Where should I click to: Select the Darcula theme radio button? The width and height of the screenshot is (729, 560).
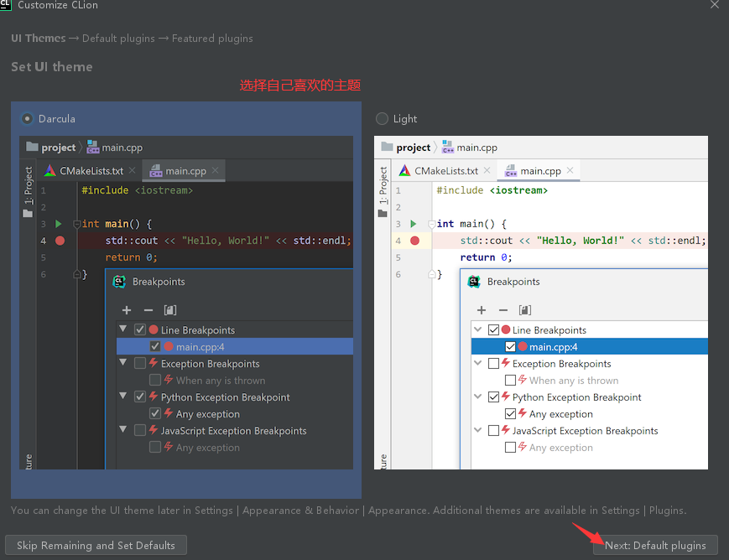(x=28, y=119)
